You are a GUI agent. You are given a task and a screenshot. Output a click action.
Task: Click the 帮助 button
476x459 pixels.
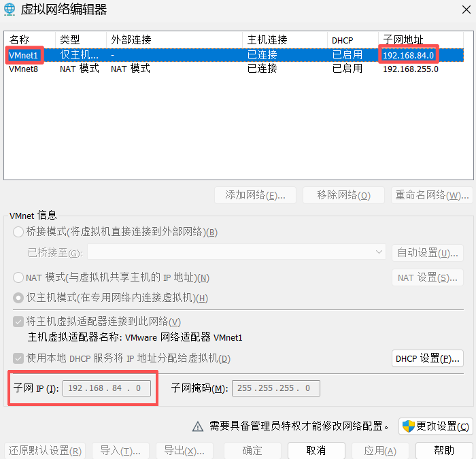point(444,450)
